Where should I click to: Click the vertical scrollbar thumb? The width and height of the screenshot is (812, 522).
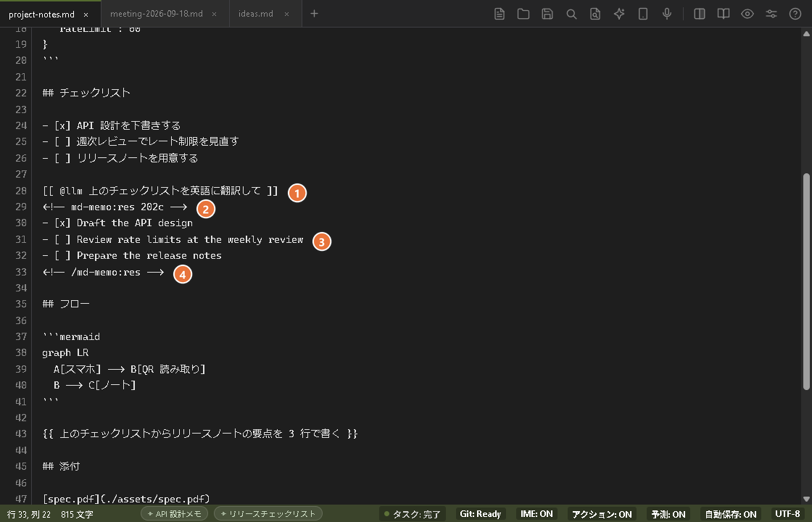(805, 281)
